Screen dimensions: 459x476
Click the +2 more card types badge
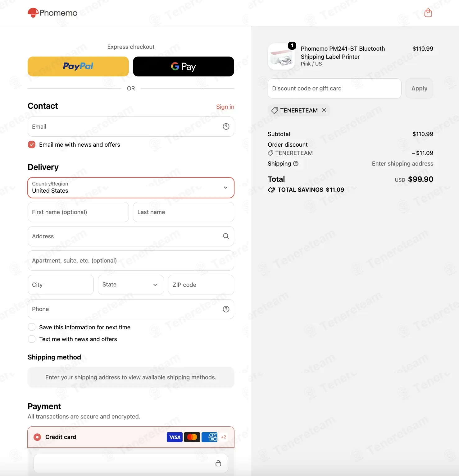pyautogui.click(x=224, y=437)
